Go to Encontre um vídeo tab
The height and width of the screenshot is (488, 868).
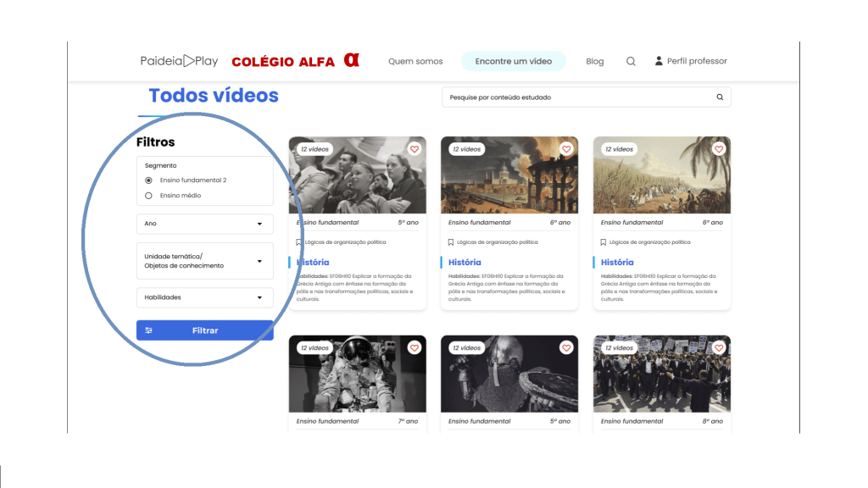pyautogui.click(x=513, y=61)
